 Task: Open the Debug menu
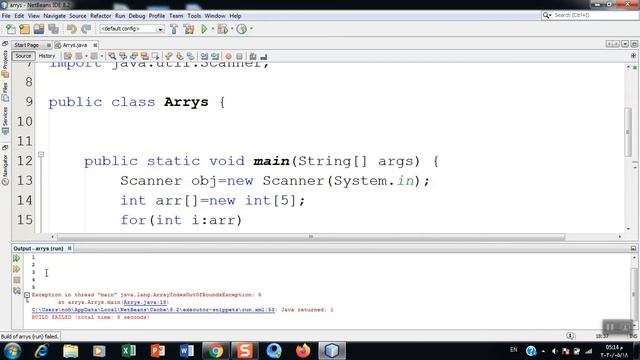pyautogui.click(x=137, y=16)
